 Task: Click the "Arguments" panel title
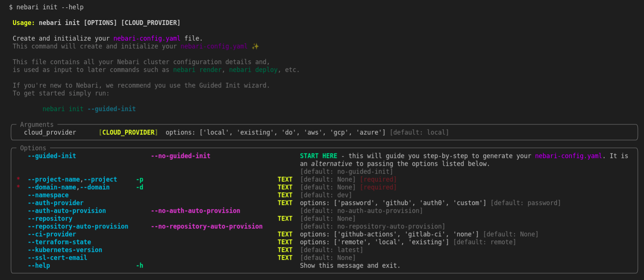[37, 125]
